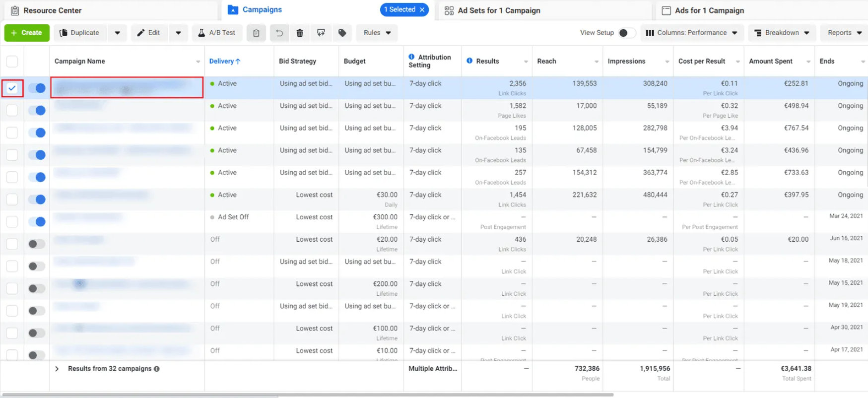Expand 'Results from 32 campaigns' row
This screenshot has height=398, width=868.
tap(57, 369)
